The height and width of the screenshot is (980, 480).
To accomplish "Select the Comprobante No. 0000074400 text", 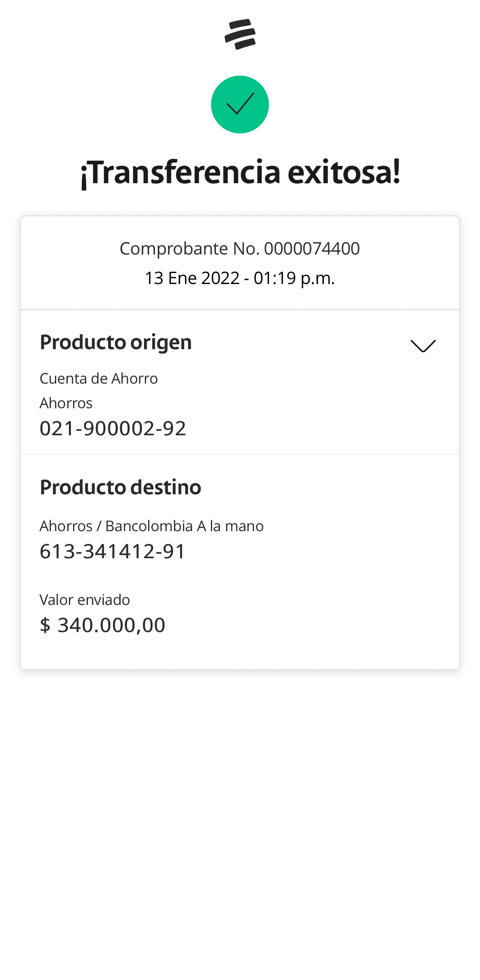I will tap(240, 248).
